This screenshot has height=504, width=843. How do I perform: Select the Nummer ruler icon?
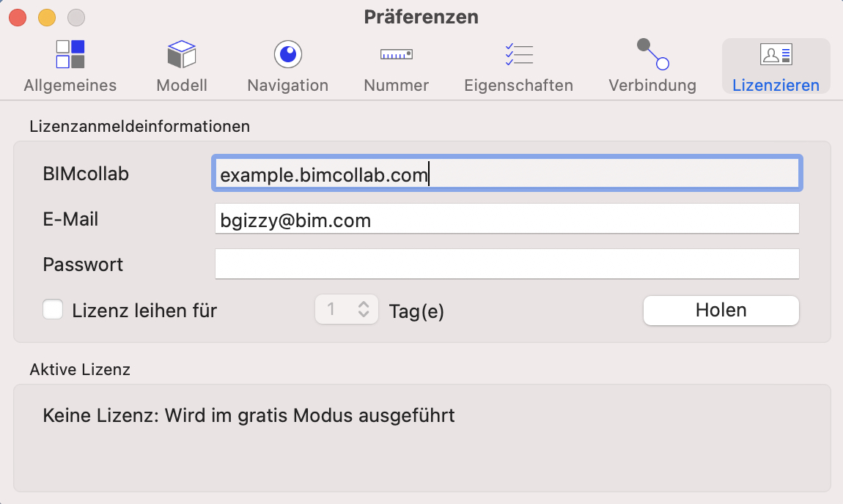[397, 54]
